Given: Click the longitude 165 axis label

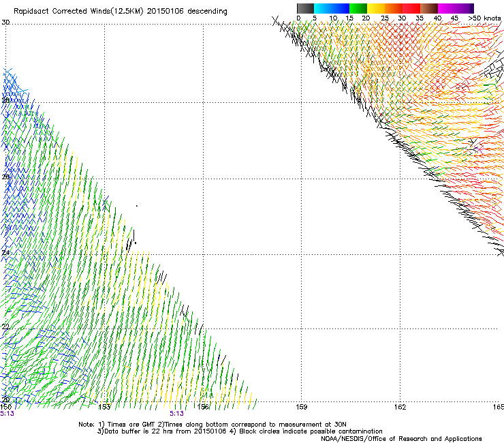Looking at the screenshot, I should pyautogui.click(x=499, y=407).
